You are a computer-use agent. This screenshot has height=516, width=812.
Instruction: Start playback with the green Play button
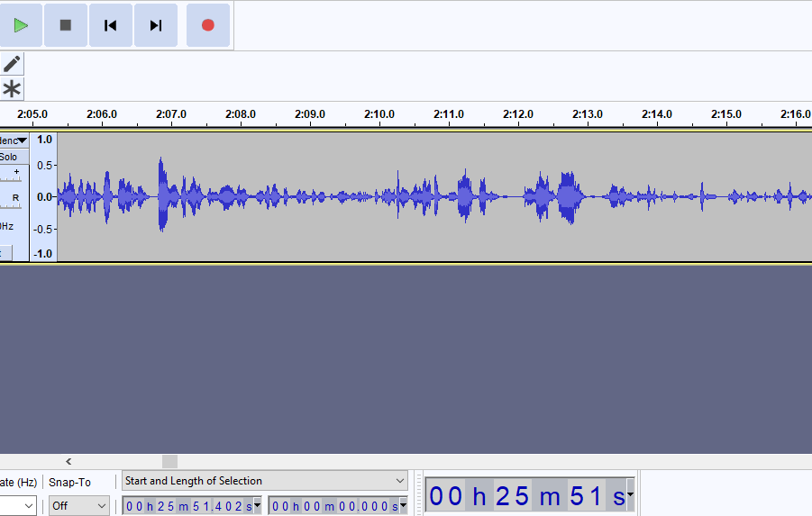21,25
